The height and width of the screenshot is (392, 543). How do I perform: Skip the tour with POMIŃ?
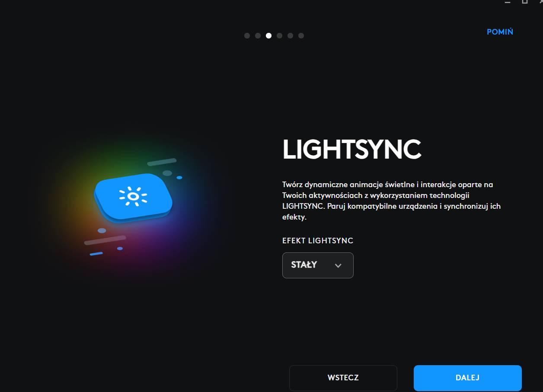(x=500, y=32)
